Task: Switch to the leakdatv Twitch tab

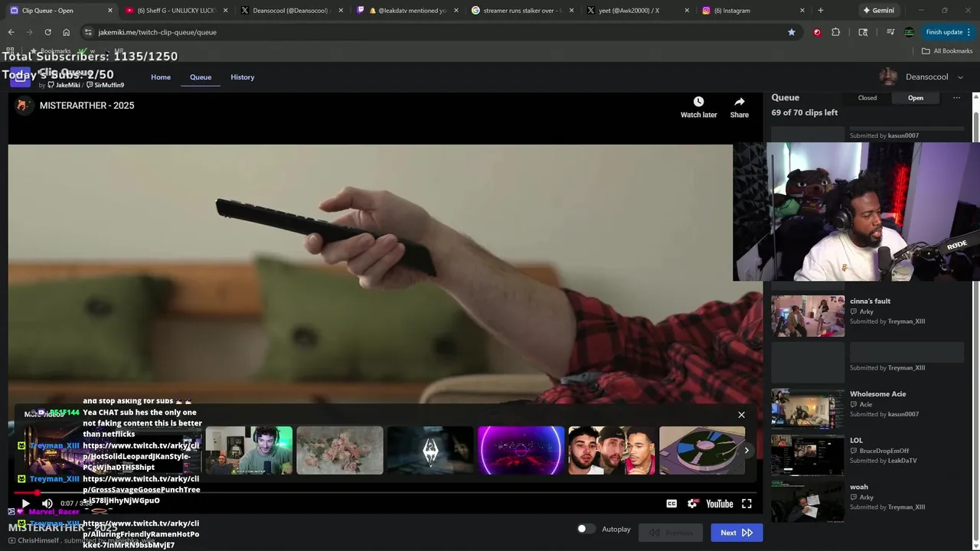Action: [x=406, y=11]
